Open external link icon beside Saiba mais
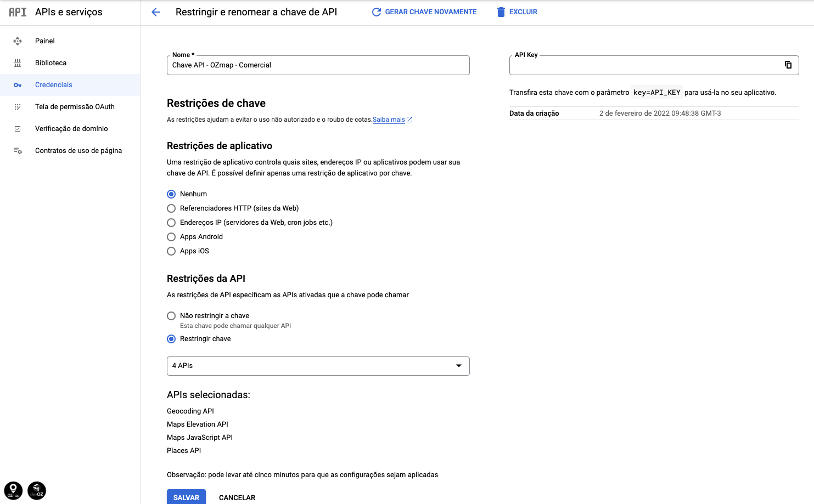This screenshot has width=814, height=504. point(409,120)
